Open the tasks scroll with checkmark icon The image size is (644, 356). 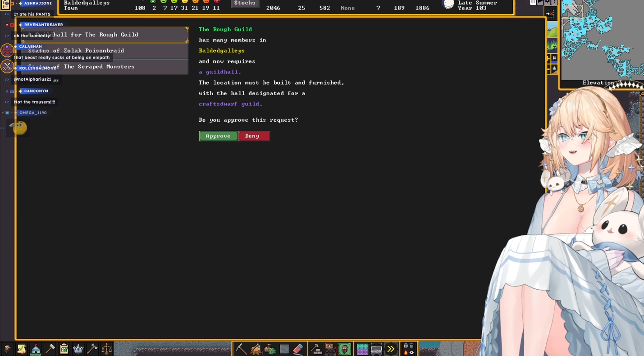click(x=21, y=349)
